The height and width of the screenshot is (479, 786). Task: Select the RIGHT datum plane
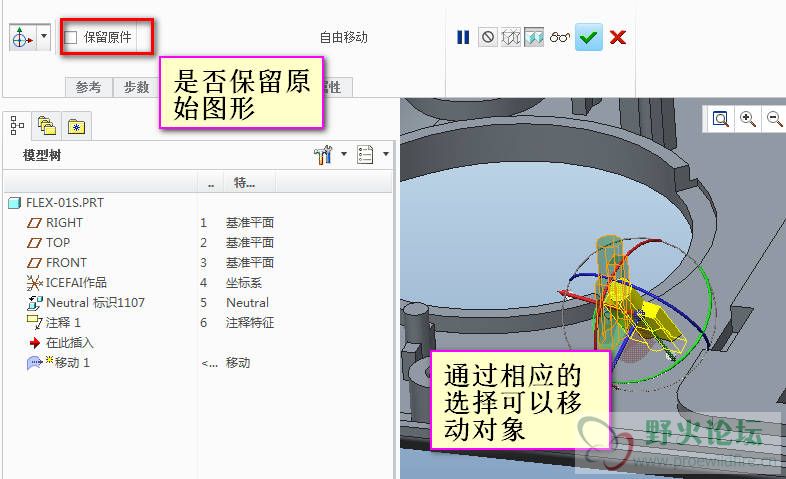pos(64,222)
